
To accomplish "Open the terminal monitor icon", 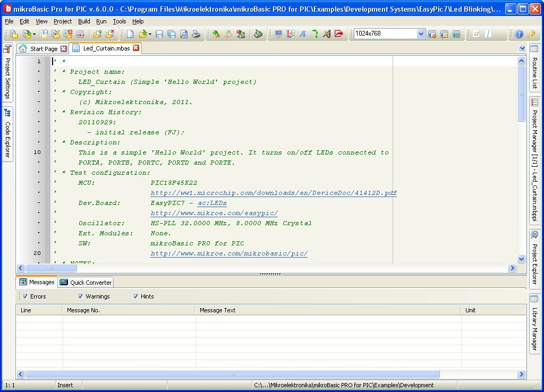I will pos(278,33).
